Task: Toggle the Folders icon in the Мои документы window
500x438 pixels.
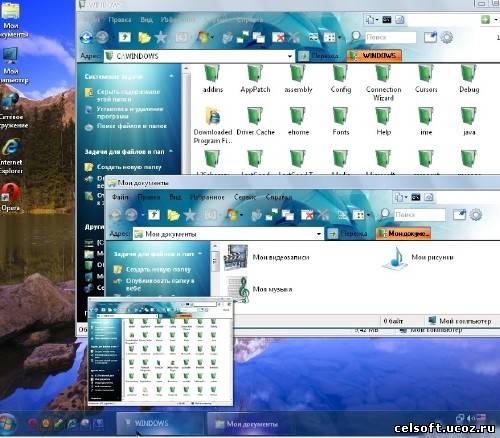Action: pyautogui.click(x=173, y=215)
